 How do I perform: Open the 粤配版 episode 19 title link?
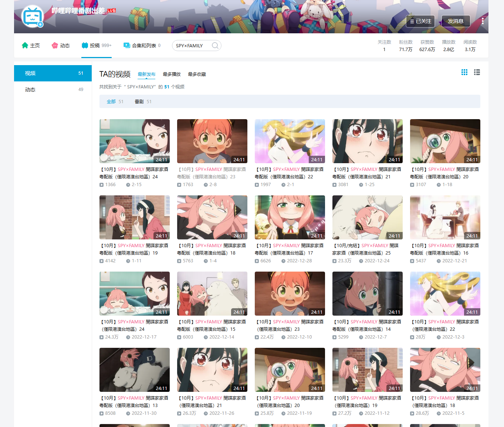pos(135,249)
